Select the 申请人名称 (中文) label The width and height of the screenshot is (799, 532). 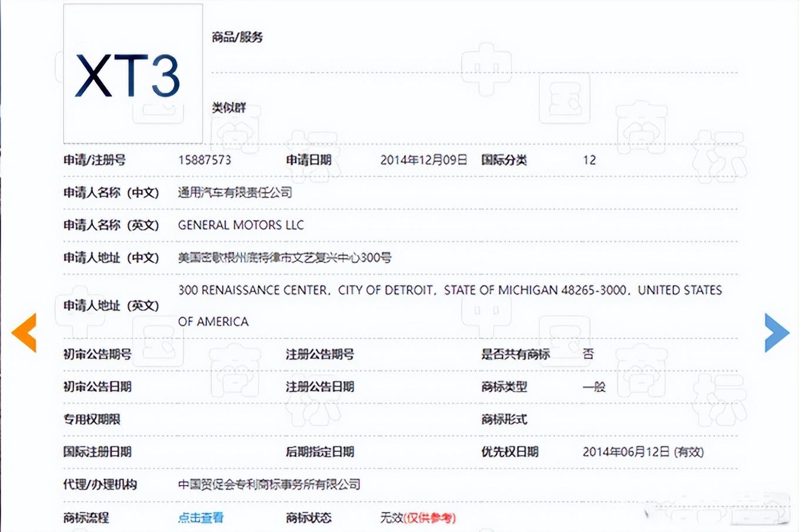click(x=111, y=192)
